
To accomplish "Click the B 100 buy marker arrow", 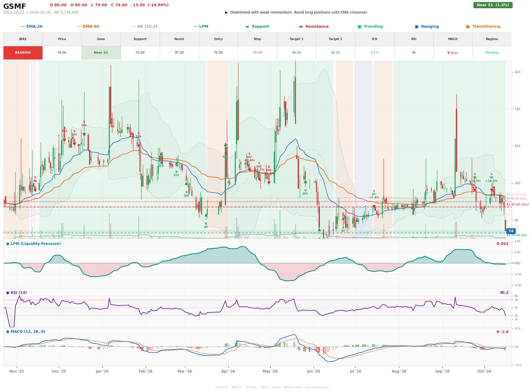I will point(186,183).
